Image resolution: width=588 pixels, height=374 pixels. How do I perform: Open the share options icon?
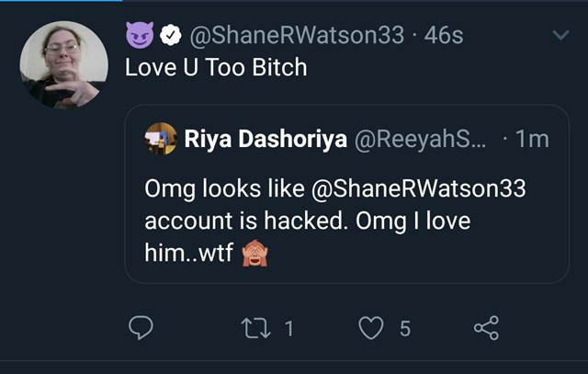pyautogui.click(x=486, y=328)
